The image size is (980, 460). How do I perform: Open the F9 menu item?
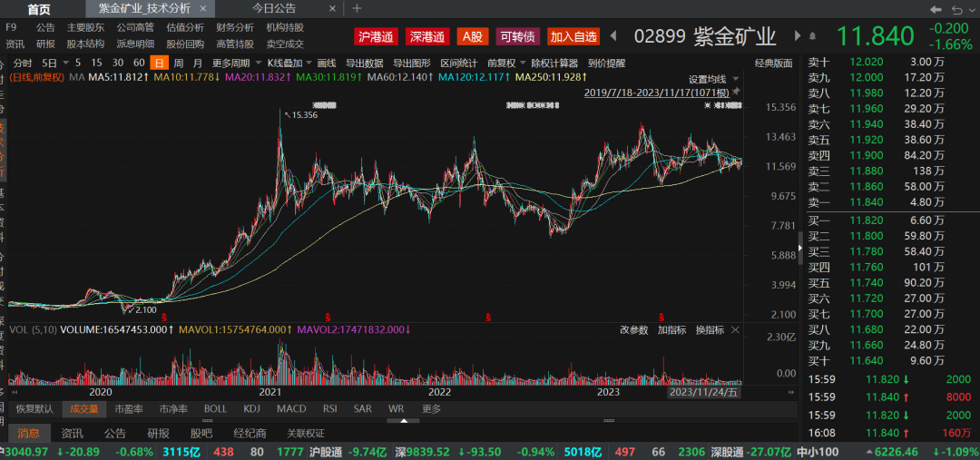[x=11, y=27]
